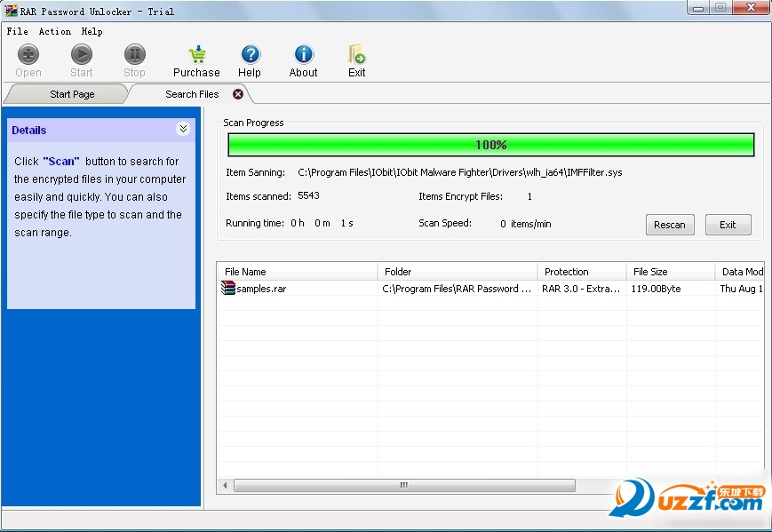Open the File menu
The width and height of the screenshot is (772, 532).
[x=17, y=31]
